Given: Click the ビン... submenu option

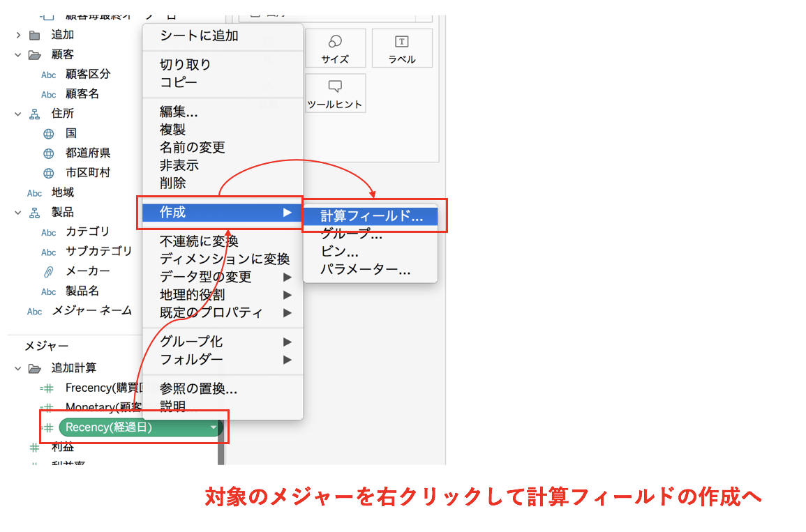Looking at the screenshot, I should click(340, 252).
